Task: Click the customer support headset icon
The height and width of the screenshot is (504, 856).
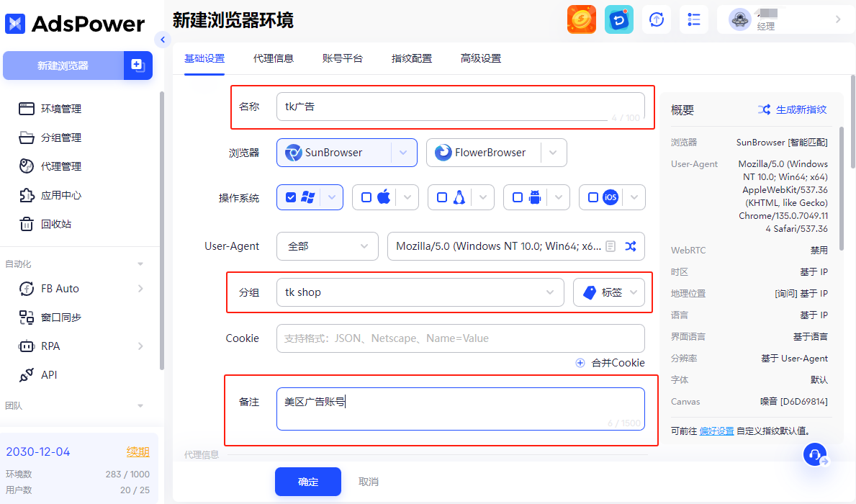Action: pyautogui.click(x=815, y=454)
